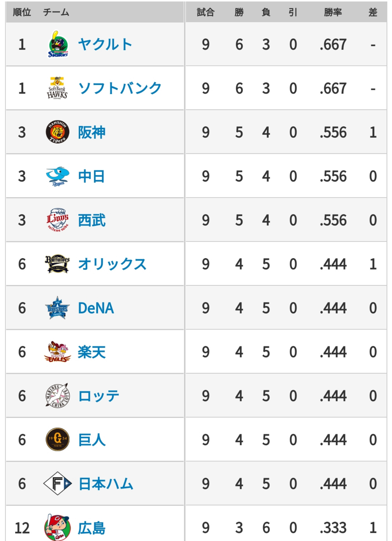Click the Hanshin Tigers logo

(x=57, y=132)
